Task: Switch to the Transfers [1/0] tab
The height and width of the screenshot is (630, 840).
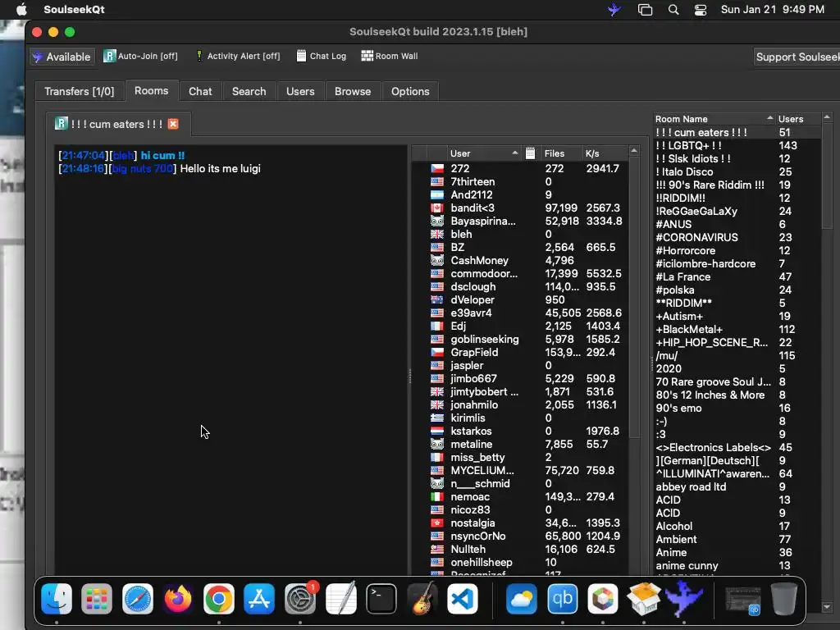Action: [x=80, y=91]
